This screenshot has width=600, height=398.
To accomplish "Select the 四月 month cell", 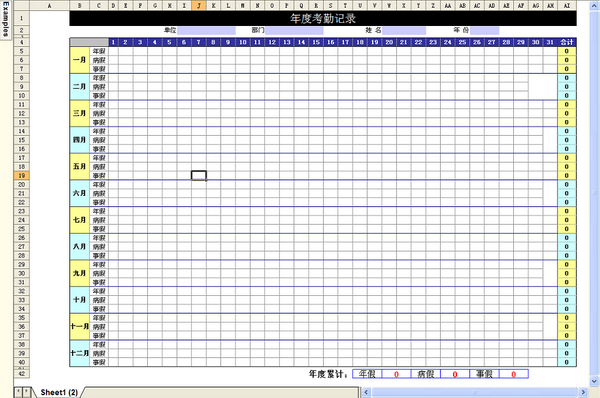I will [80, 140].
